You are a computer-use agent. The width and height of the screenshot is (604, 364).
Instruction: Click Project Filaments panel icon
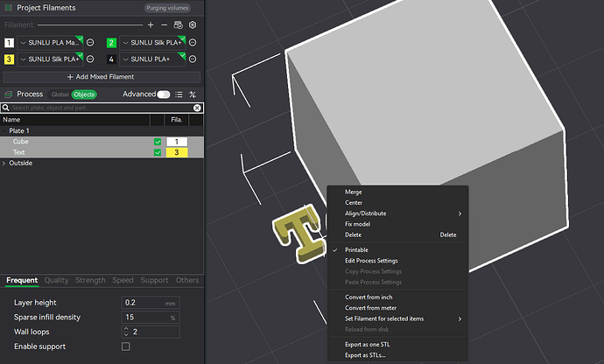8,8
